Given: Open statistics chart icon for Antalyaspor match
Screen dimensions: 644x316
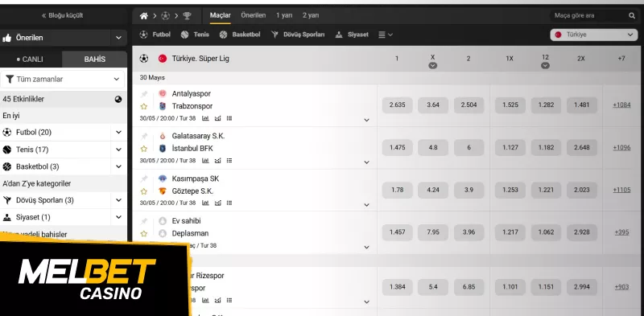Looking at the screenshot, I should coord(205,118).
